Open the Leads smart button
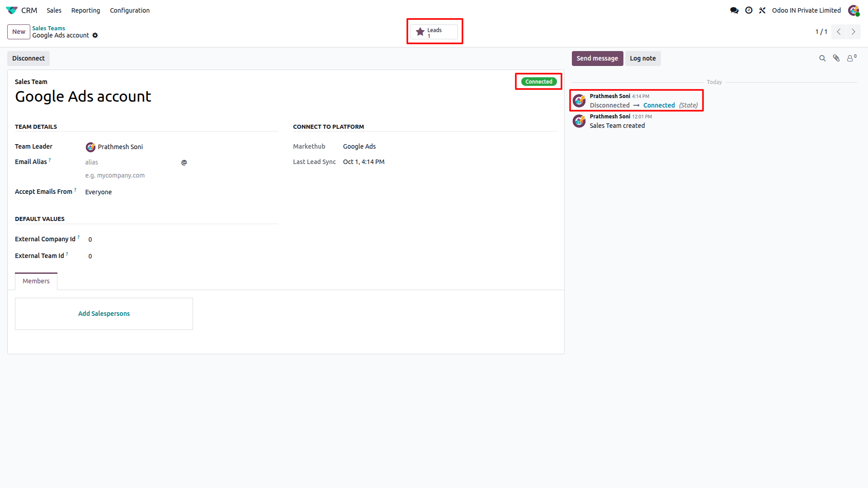Screen dimensions: 868x488 [x=434, y=32]
